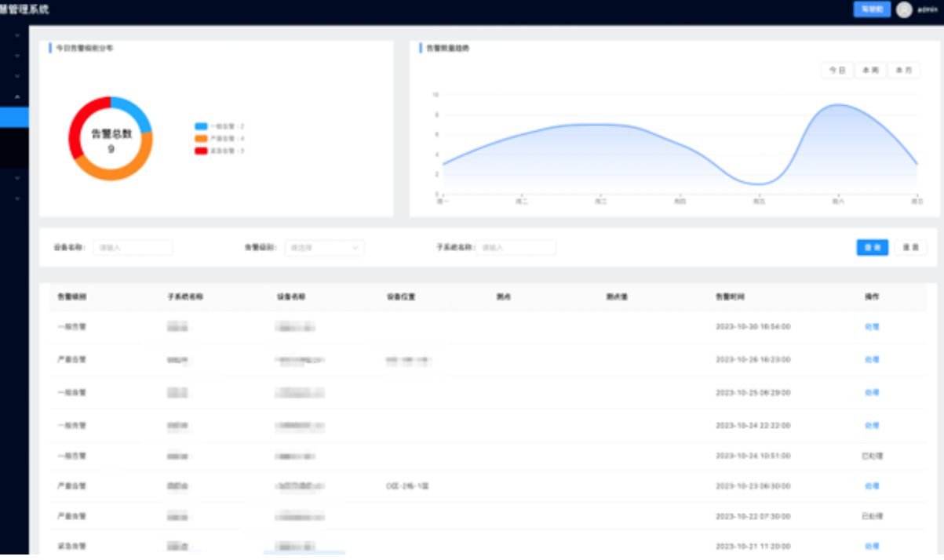Viewport: 944px width, 560px height.
Task: Collapse the open sidebar menu with up chevron
Action: click(x=17, y=97)
